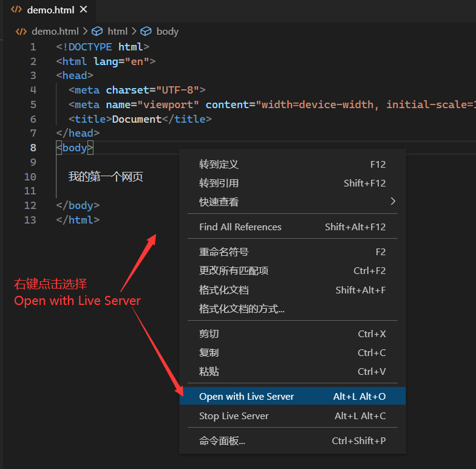Choose Stop Live Server
This screenshot has width=476, height=469.
click(234, 416)
